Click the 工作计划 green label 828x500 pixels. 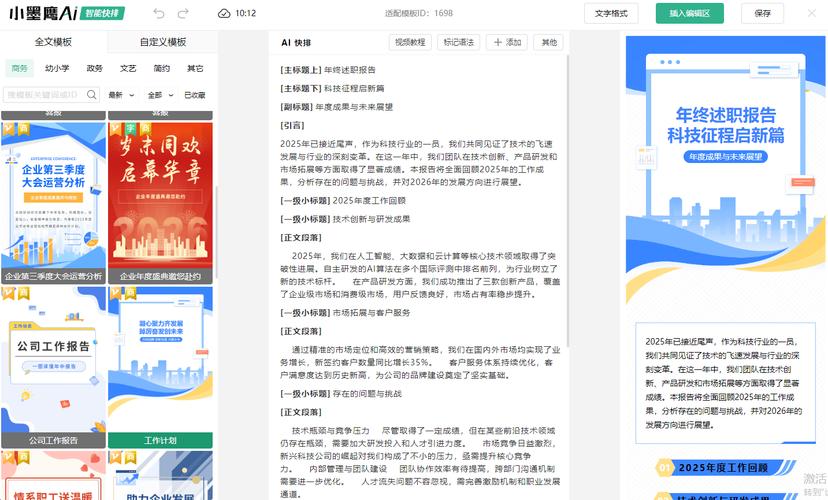tap(161, 440)
